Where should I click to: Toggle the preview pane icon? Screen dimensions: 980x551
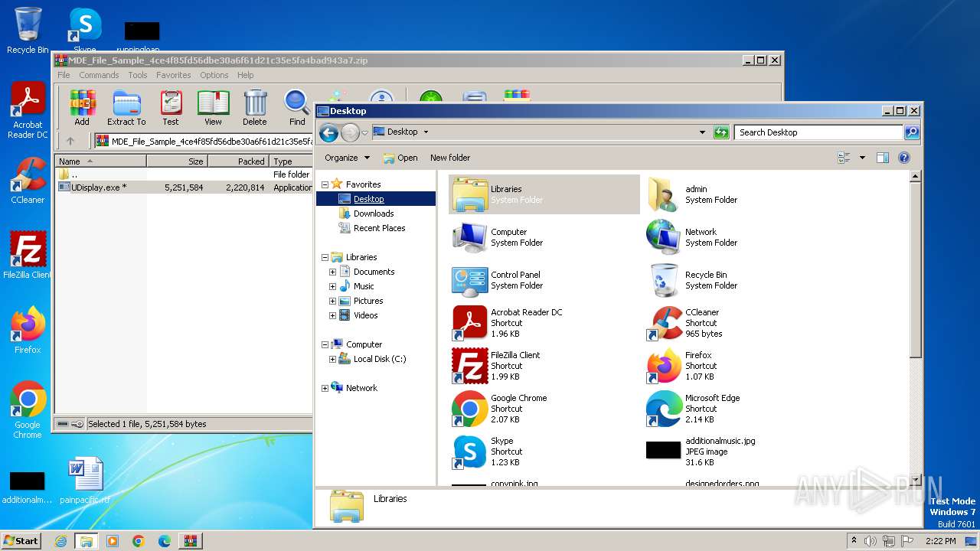click(x=882, y=158)
